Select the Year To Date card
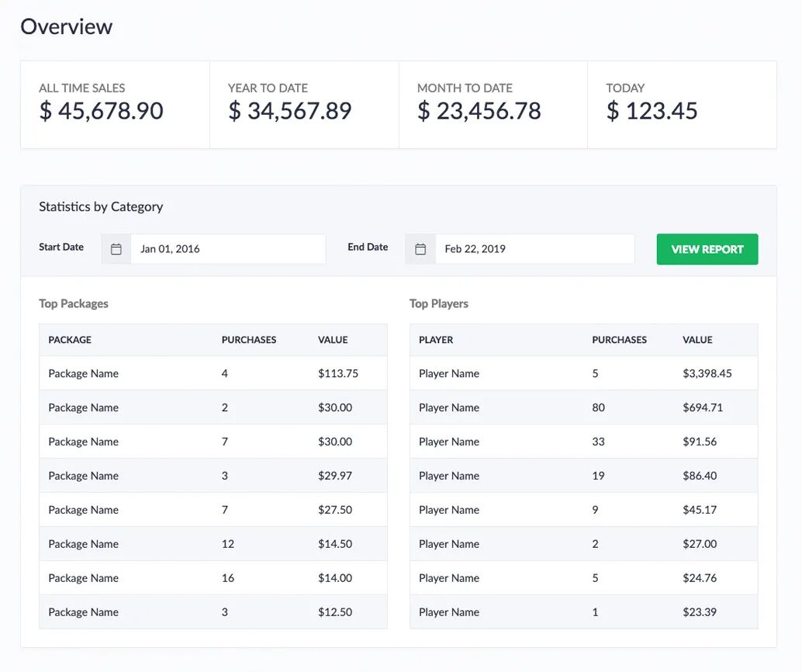802x672 pixels. click(304, 105)
